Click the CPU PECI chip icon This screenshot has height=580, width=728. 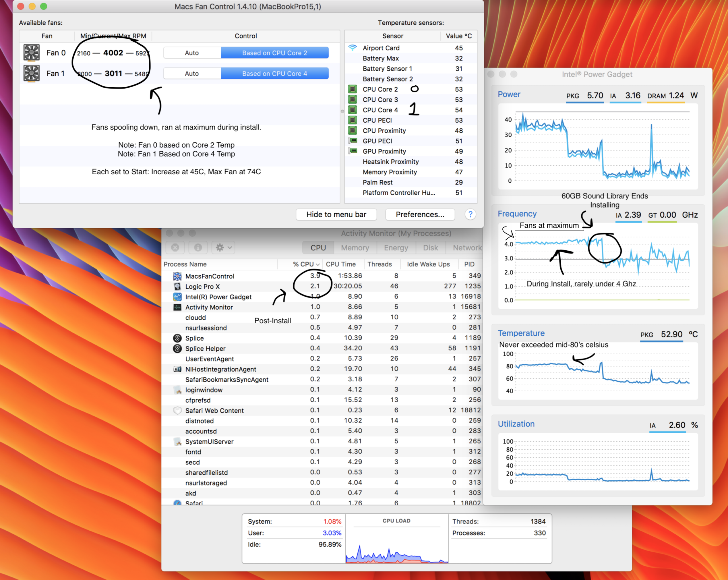coord(353,120)
